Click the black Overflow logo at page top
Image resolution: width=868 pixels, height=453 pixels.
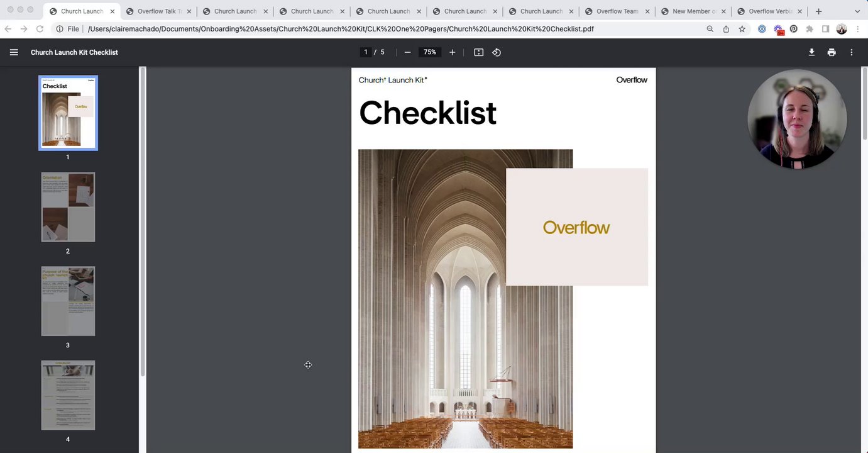tap(632, 80)
